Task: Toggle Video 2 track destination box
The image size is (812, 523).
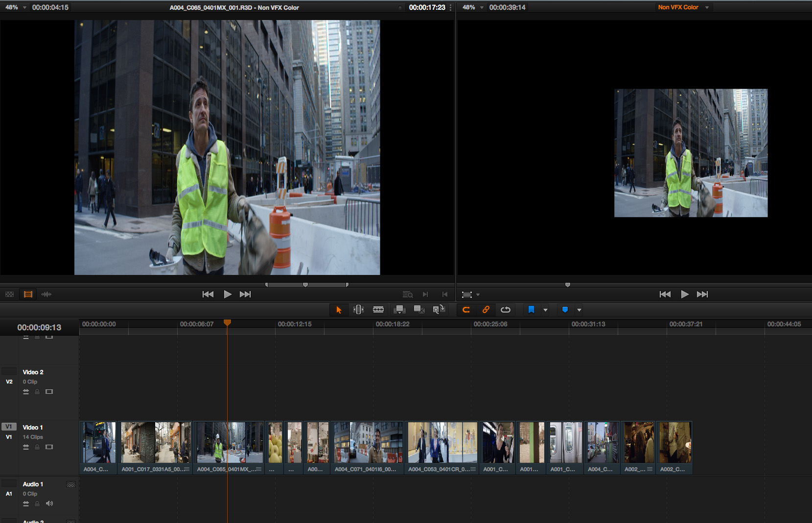Action: pos(9,371)
